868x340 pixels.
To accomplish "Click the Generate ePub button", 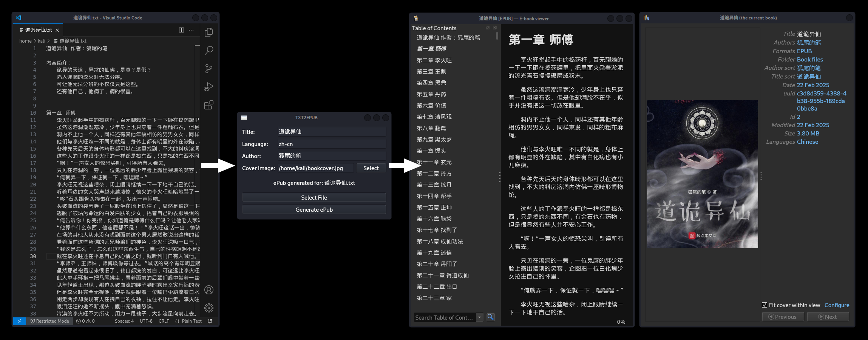I will 314,210.
